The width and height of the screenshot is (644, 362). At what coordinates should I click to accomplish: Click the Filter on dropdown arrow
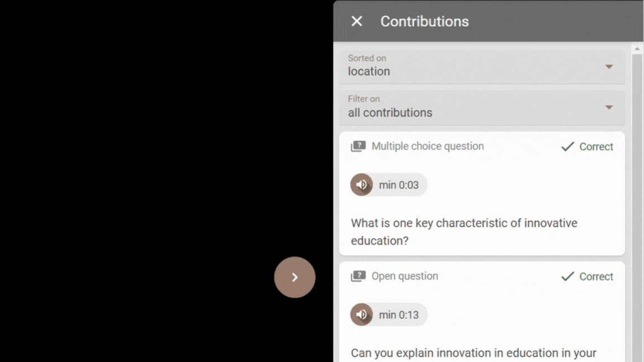click(x=609, y=107)
